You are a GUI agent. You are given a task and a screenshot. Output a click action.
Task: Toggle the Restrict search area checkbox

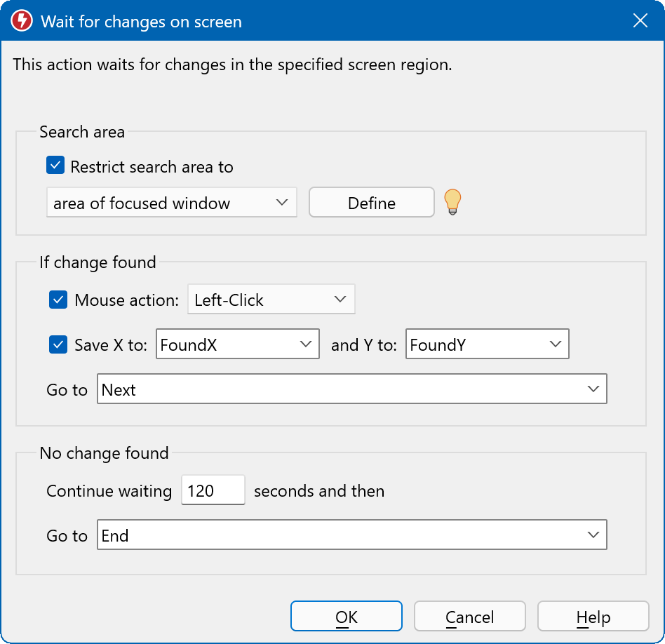55,166
